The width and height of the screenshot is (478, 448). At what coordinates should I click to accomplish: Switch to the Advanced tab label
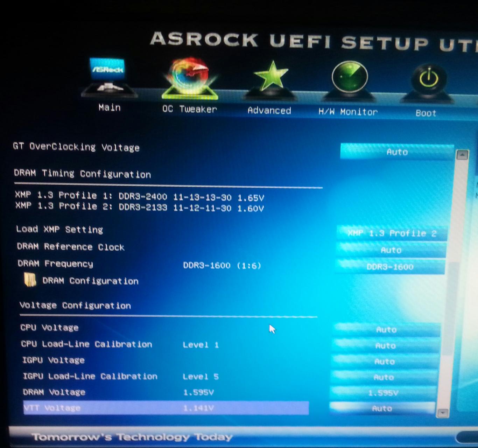[269, 111]
